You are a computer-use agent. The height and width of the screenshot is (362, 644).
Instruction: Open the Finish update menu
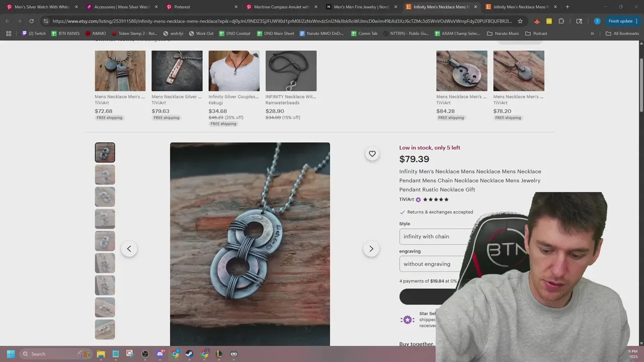pos(623,21)
